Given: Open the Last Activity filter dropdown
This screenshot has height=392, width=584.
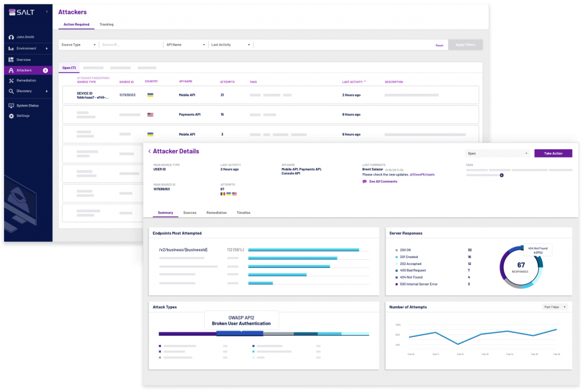Looking at the screenshot, I should 230,44.
